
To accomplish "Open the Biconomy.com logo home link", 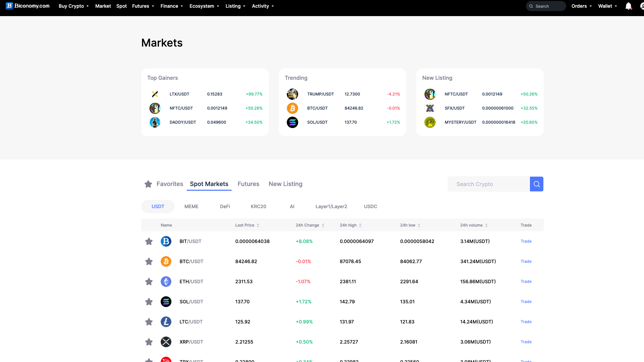I will (28, 6).
